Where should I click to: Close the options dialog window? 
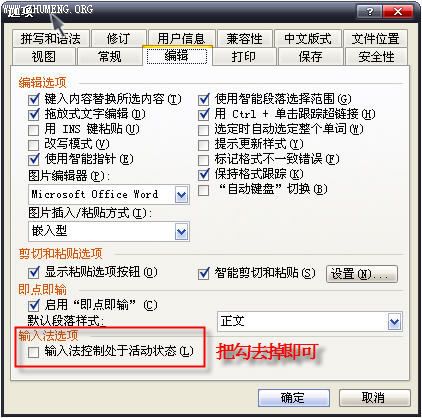(398, 12)
